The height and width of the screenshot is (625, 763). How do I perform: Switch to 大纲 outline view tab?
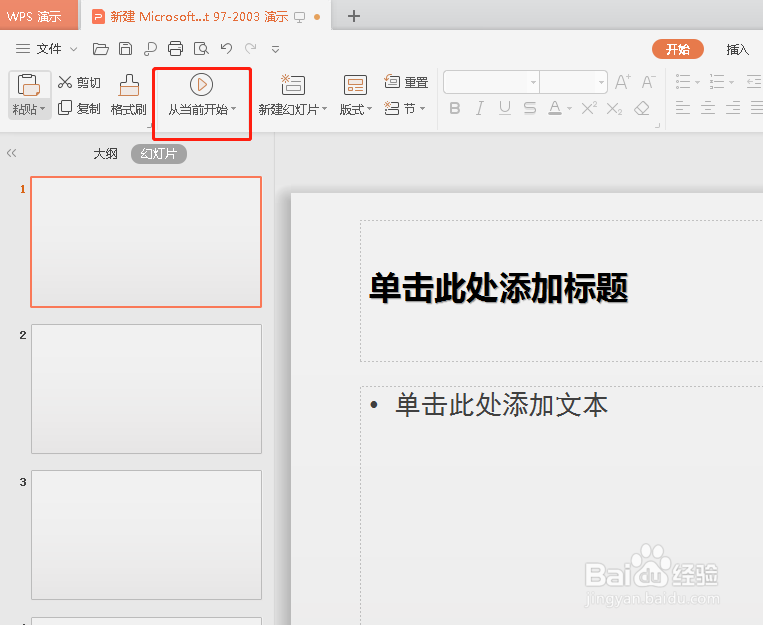click(x=106, y=154)
